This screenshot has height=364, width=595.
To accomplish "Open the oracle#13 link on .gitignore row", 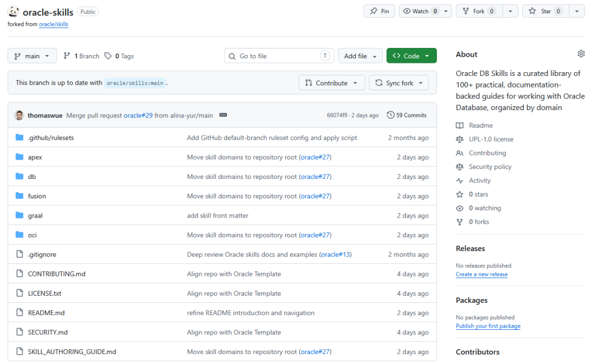I will pyautogui.click(x=336, y=254).
